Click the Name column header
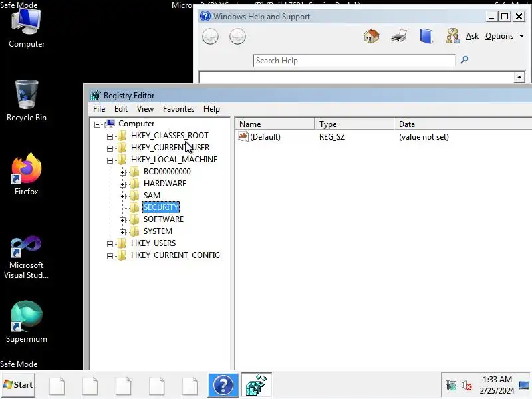The image size is (532, 399). (x=275, y=124)
